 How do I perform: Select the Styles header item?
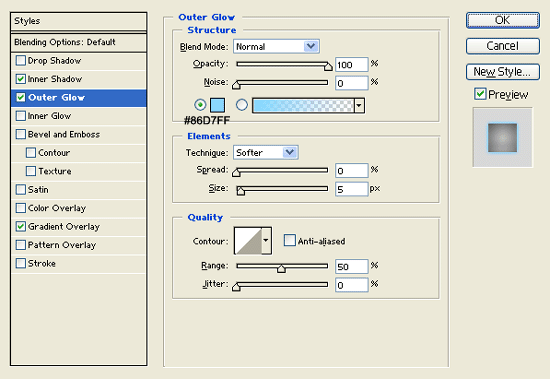pyautogui.click(x=79, y=21)
